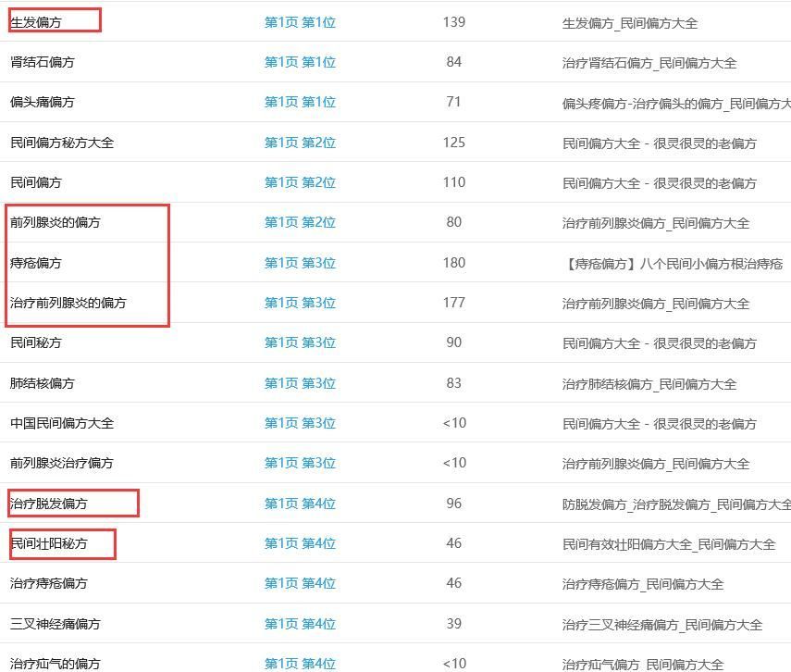The width and height of the screenshot is (791, 672).
Task: Select the 三叉神经痛偏方 keyword
Action: pos(56,624)
